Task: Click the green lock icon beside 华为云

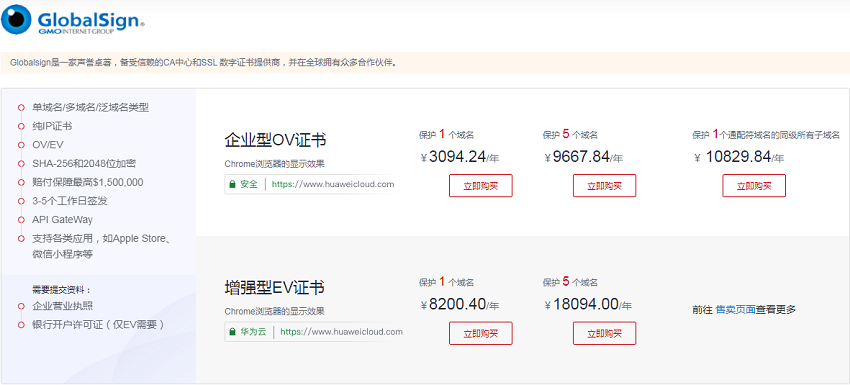Action: click(232, 332)
